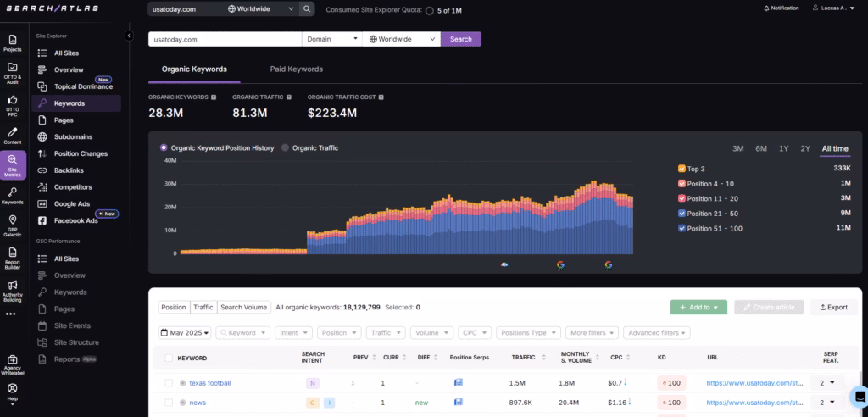Click the magnifier search icon in top bar

307,9
